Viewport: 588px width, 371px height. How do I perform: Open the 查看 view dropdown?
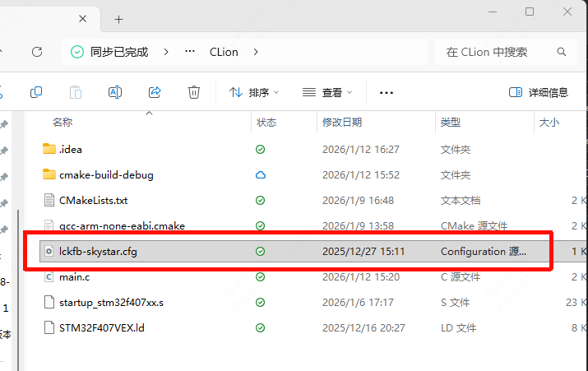pyautogui.click(x=327, y=92)
